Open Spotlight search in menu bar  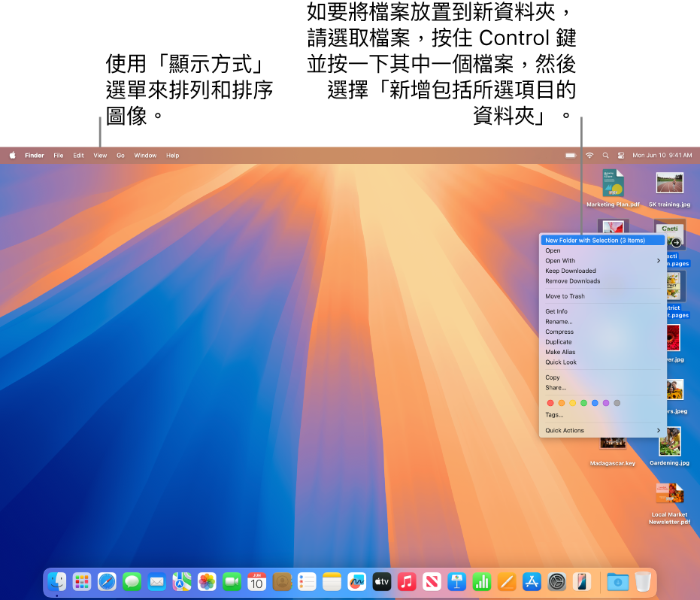(605, 156)
